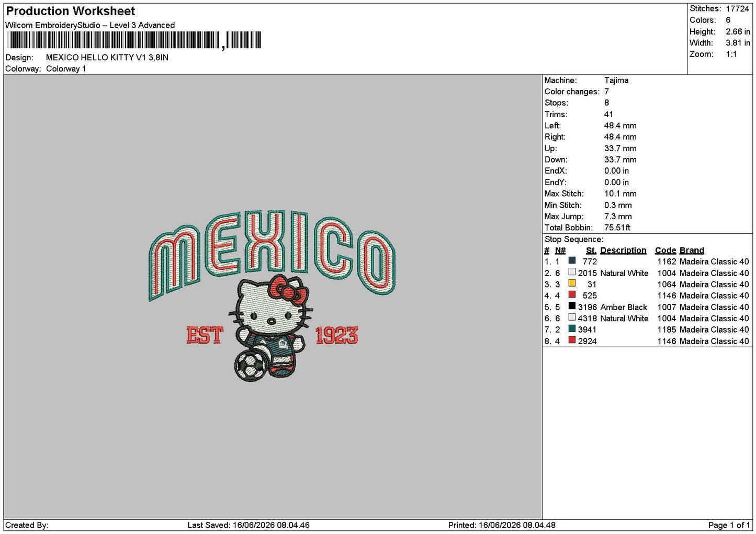Click the 'Colorway 1' value
The width and height of the screenshot is (756, 534).
tap(66, 69)
